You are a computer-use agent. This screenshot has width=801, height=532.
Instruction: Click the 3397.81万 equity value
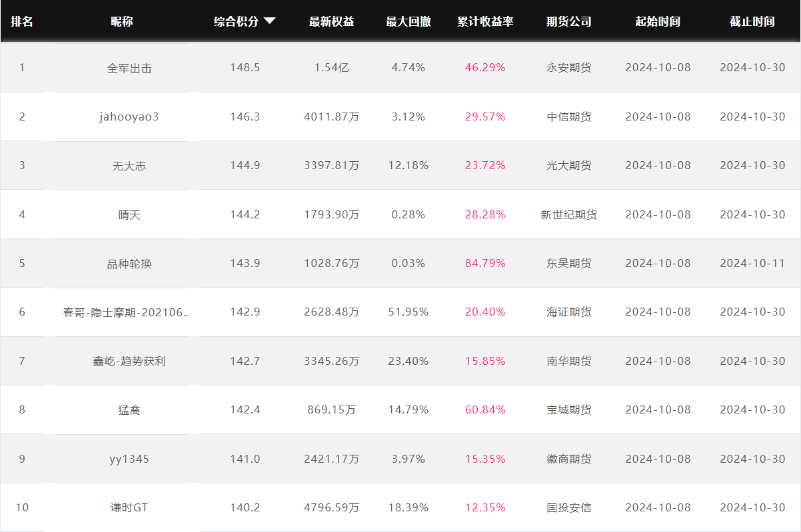[332, 165]
